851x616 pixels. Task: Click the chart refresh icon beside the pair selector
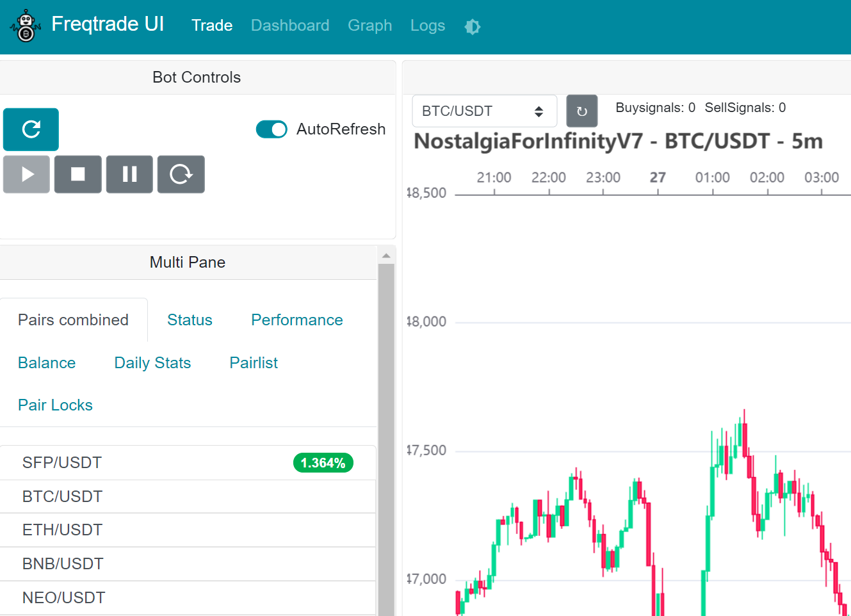[581, 110]
